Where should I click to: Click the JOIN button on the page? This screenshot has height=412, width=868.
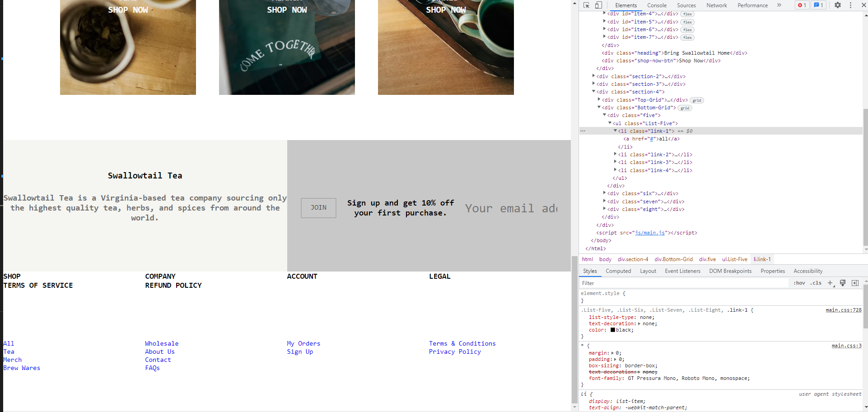point(318,208)
